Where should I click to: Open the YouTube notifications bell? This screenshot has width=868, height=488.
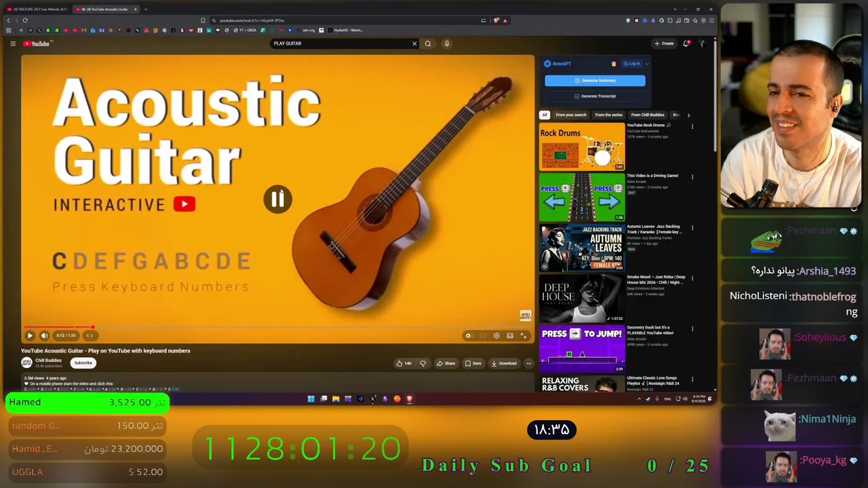[x=686, y=43]
